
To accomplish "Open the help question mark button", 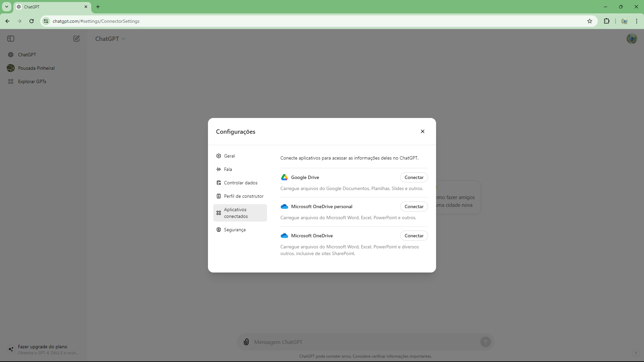I will (x=636, y=353).
